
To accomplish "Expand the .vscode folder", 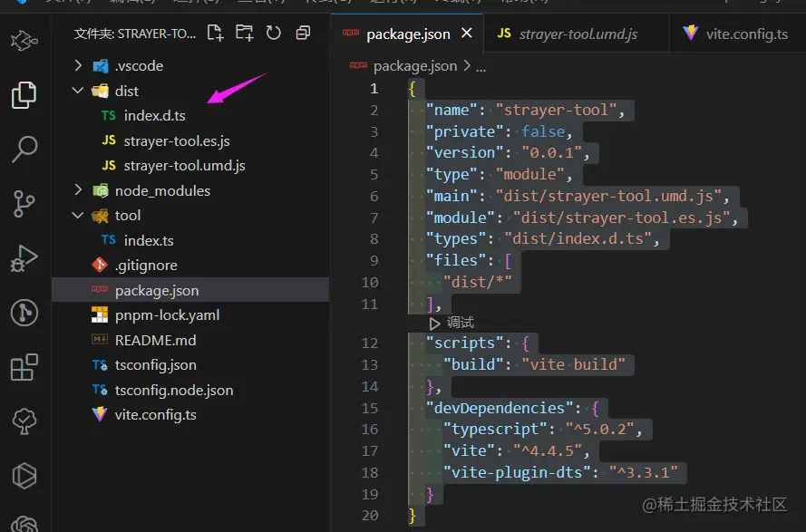I will click(x=190, y=66).
